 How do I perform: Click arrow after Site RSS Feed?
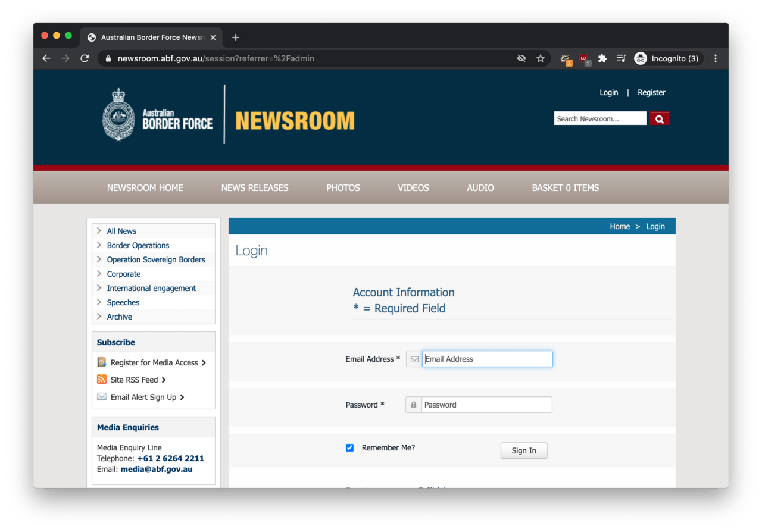coord(164,380)
